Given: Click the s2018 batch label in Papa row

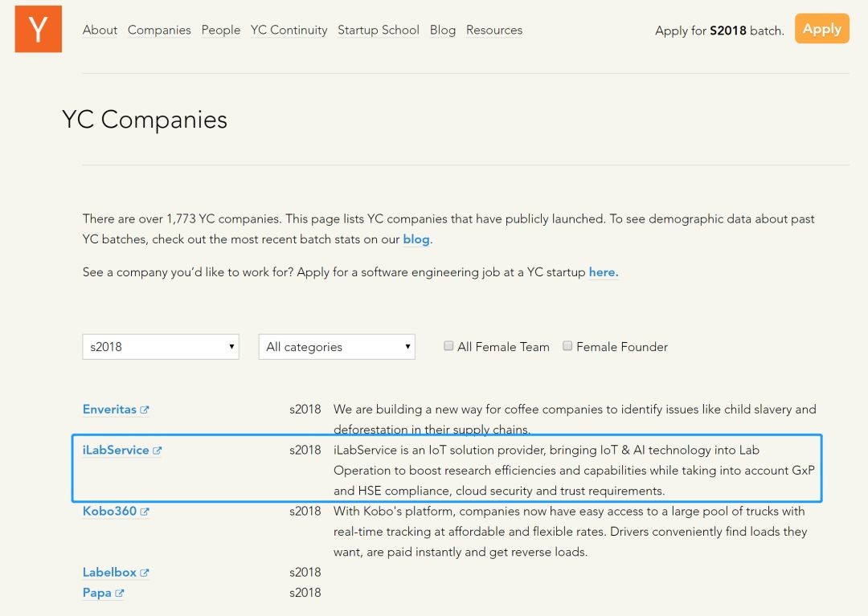Looking at the screenshot, I should [x=305, y=594].
